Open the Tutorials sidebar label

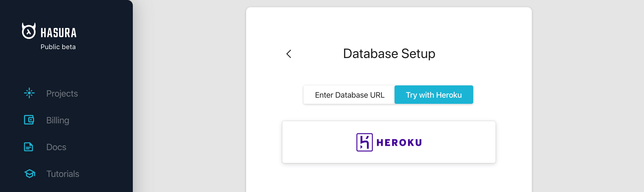point(63,174)
